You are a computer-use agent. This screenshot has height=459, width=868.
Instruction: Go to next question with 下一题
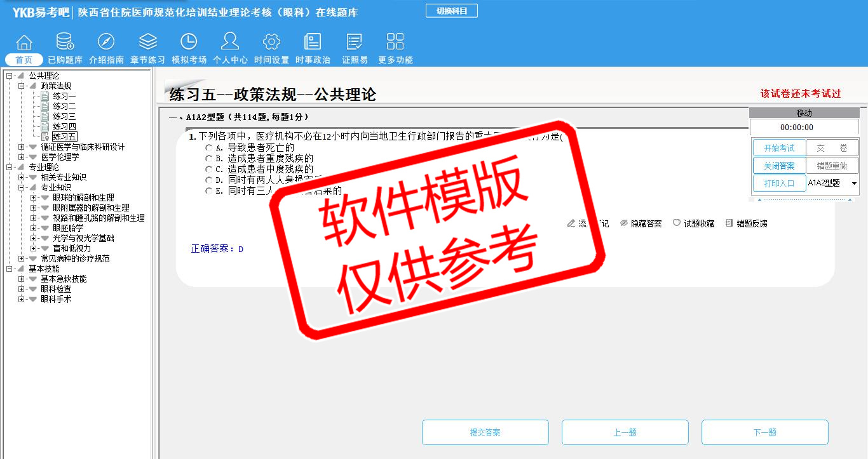pyautogui.click(x=764, y=432)
